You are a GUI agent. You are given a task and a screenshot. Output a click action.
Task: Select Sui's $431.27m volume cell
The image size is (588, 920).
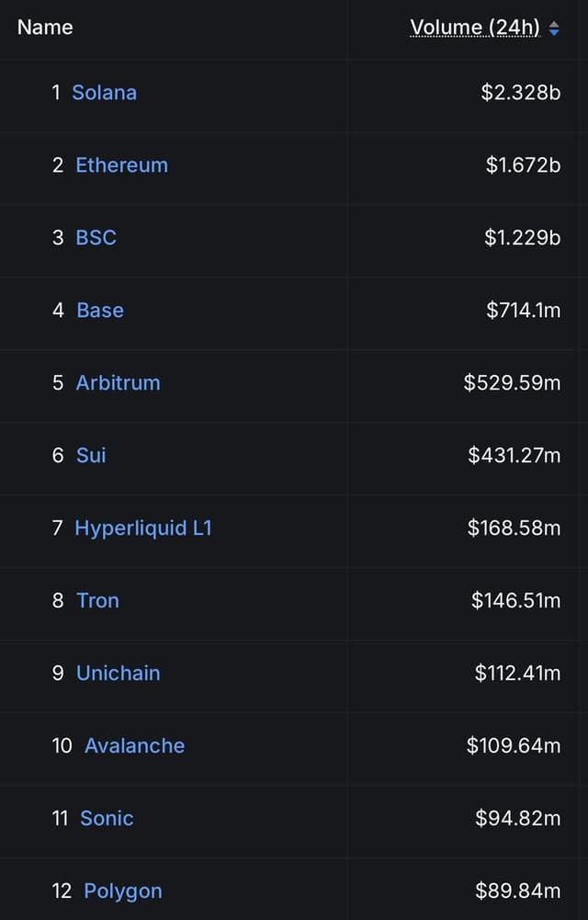(x=514, y=455)
